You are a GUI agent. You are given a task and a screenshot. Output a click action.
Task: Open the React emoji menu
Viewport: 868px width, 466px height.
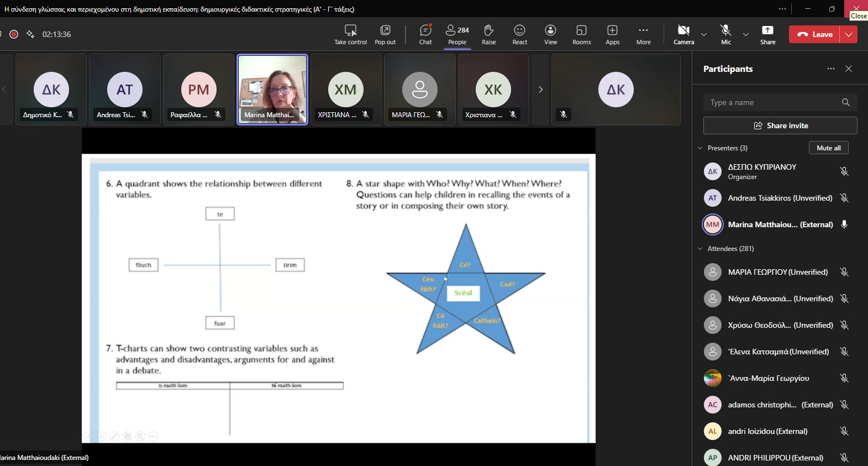pos(519,34)
